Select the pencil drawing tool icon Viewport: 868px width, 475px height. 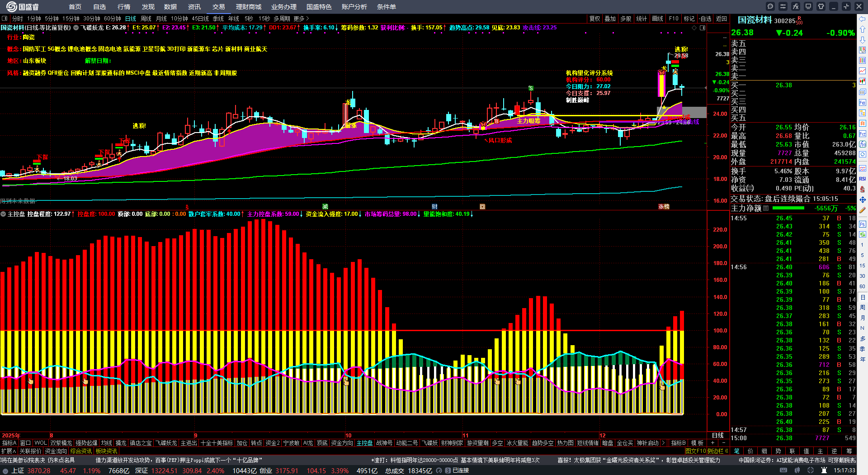[863, 210]
